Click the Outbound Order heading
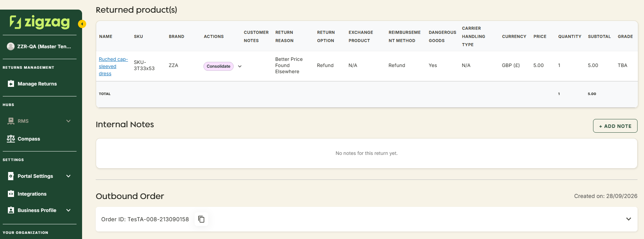 [x=130, y=196]
